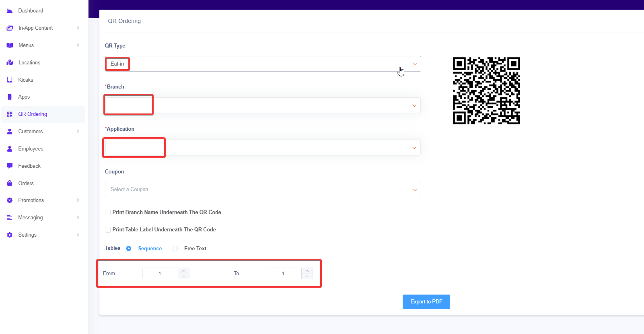The width and height of the screenshot is (644, 334).
Task: Open the Select a Coupon dropdown
Action: pyautogui.click(x=263, y=190)
